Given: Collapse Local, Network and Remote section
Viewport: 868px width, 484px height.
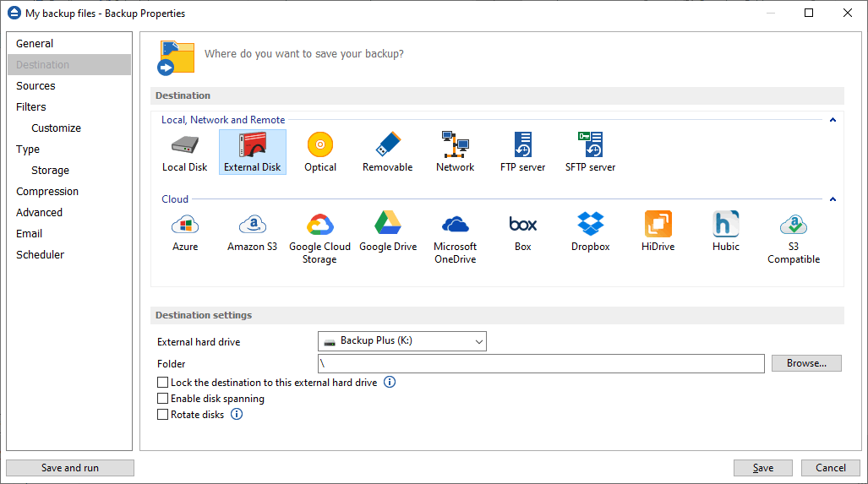Looking at the screenshot, I should [x=833, y=120].
